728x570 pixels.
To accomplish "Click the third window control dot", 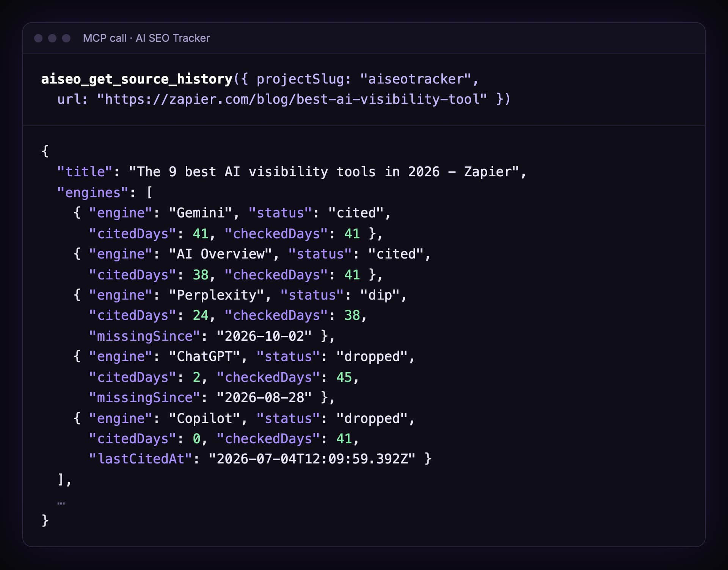I will [66, 38].
